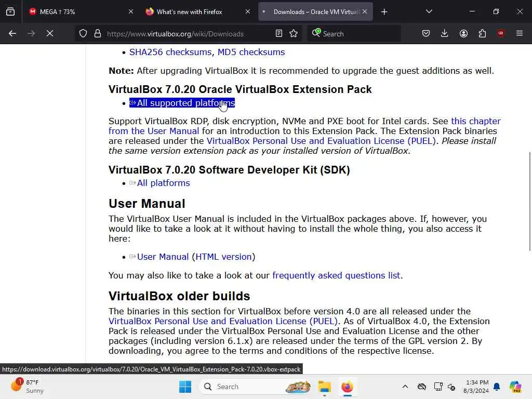Open the Firefox hamburger application menu

pos(520,34)
